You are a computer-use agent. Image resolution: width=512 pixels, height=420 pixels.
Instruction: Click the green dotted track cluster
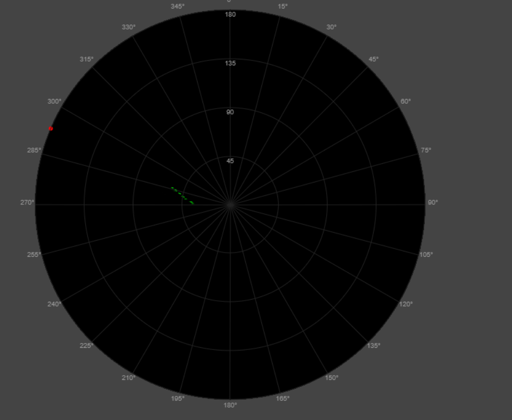pyautogui.click(x=183, y=196)
